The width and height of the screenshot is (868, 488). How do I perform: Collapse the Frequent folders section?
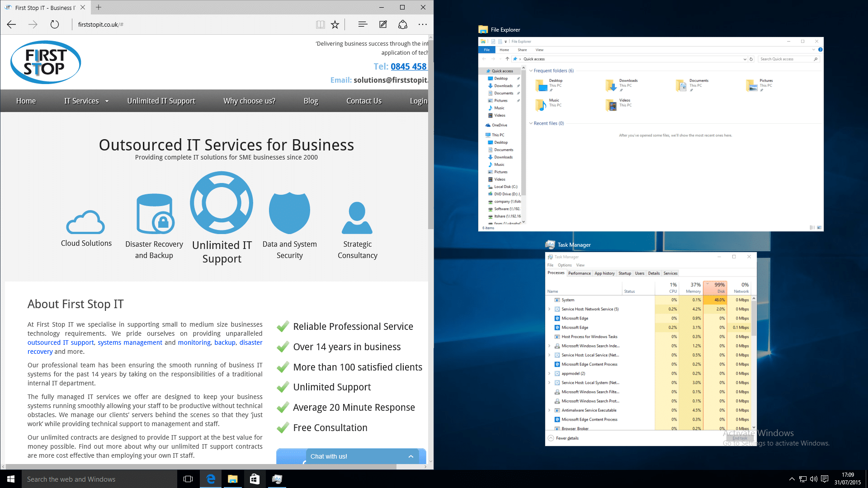click(x=531, y=70)
